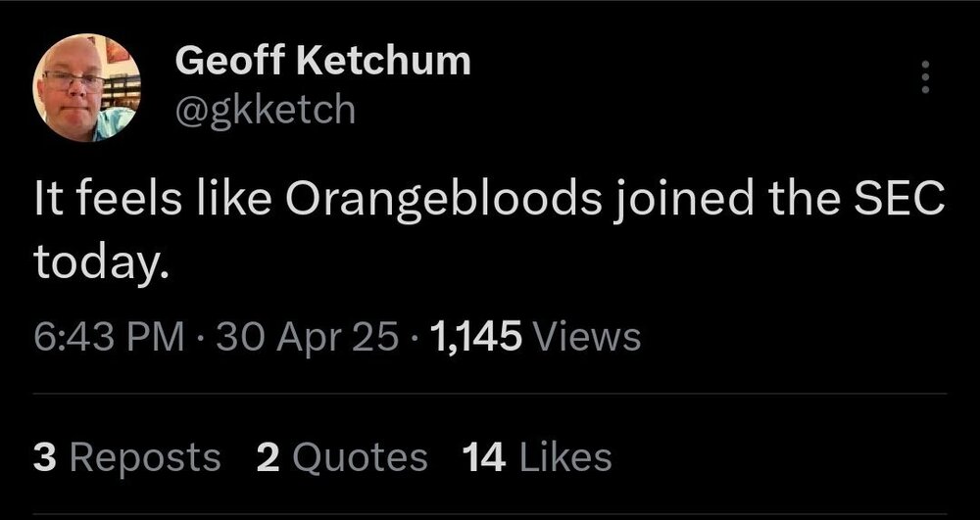The height and width of the screenshot is (520, 980).
Task: Click the display name Geoff Ketchum
Action: pos(323,62)
